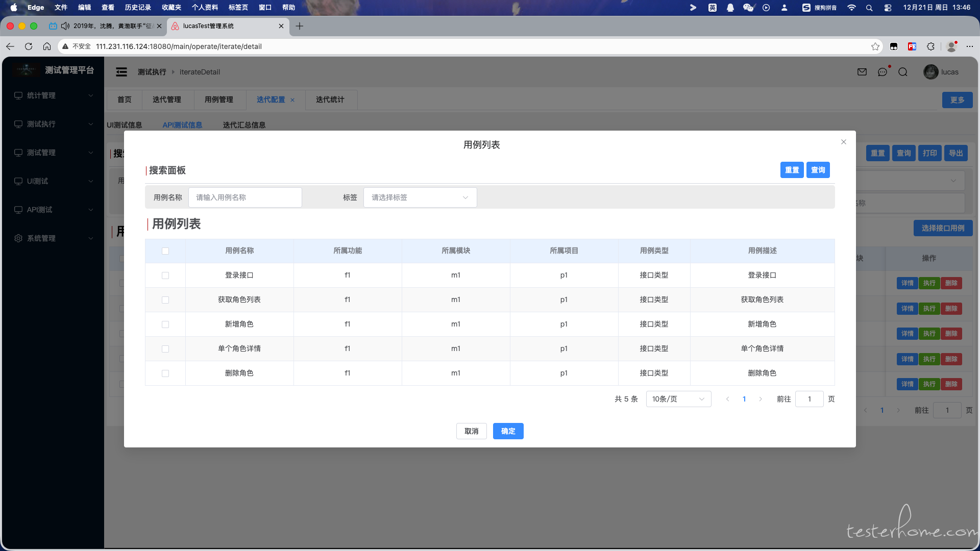Screen dimensions: 980x551
Task: Open the mail envelope icon in header
Action: click(x=862, y=72)
